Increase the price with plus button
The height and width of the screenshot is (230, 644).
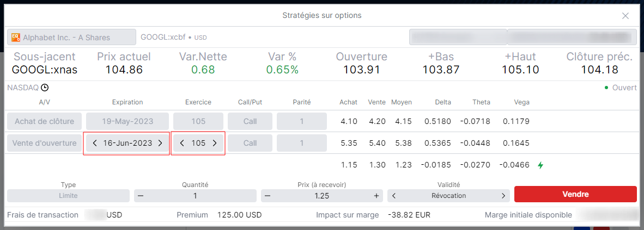(376, 196)
